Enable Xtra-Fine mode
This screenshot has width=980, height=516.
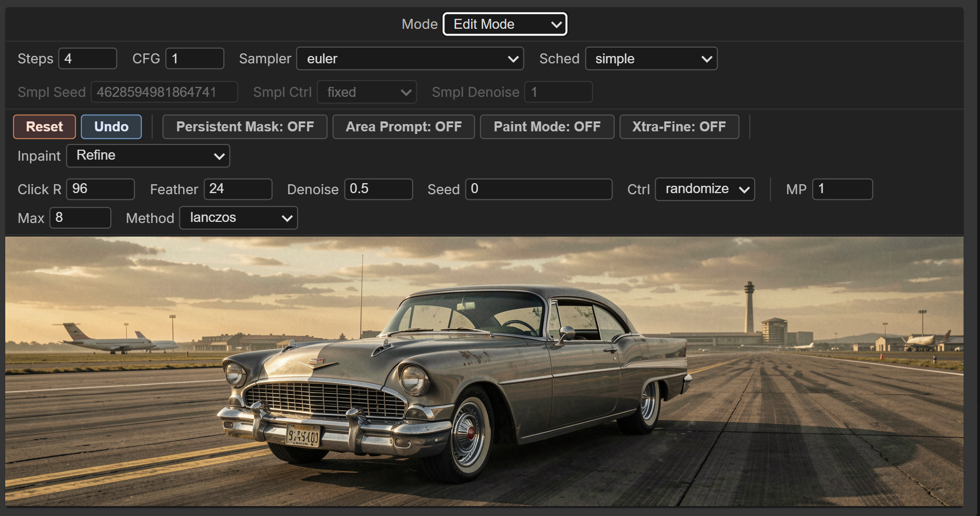click(679, 127)
